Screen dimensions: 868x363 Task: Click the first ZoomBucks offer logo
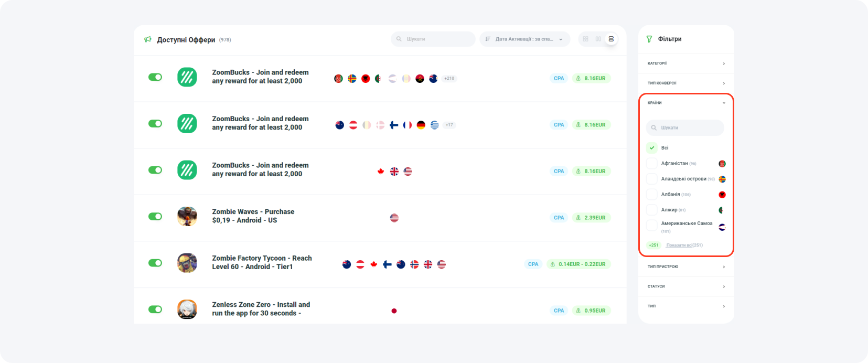coord(187,77)
